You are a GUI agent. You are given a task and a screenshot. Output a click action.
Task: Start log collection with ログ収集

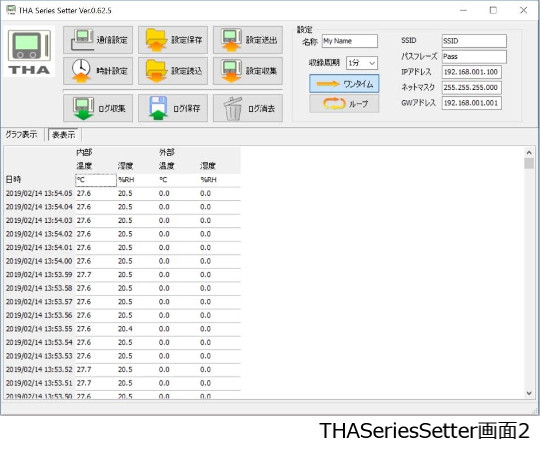(98, 108)
